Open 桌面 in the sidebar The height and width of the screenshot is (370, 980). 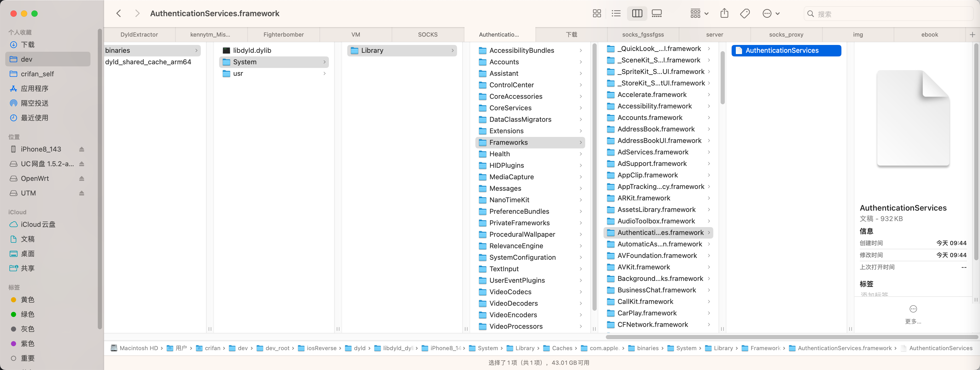point(48,254)
